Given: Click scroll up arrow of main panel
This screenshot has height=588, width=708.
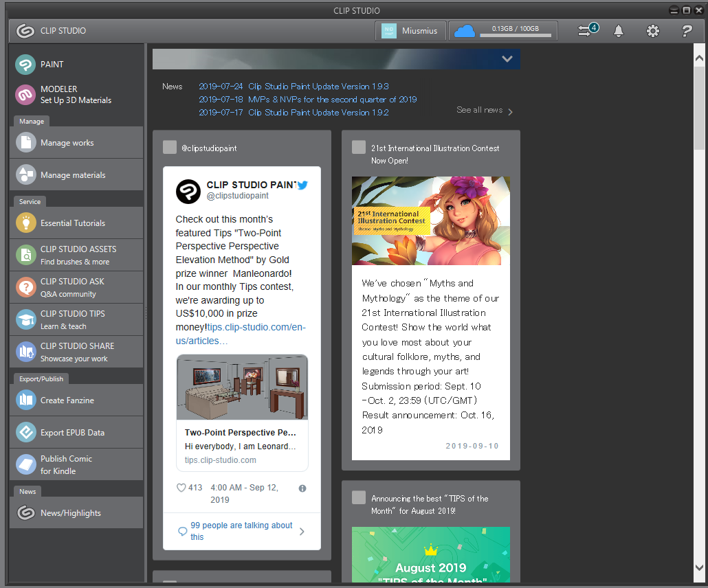Looking at the screenshot, I should point(699,58).
